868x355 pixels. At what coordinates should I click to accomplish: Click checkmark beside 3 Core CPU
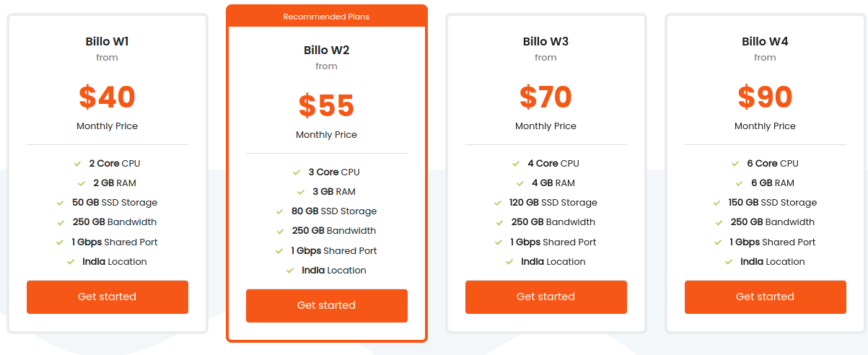click(297, 172)
